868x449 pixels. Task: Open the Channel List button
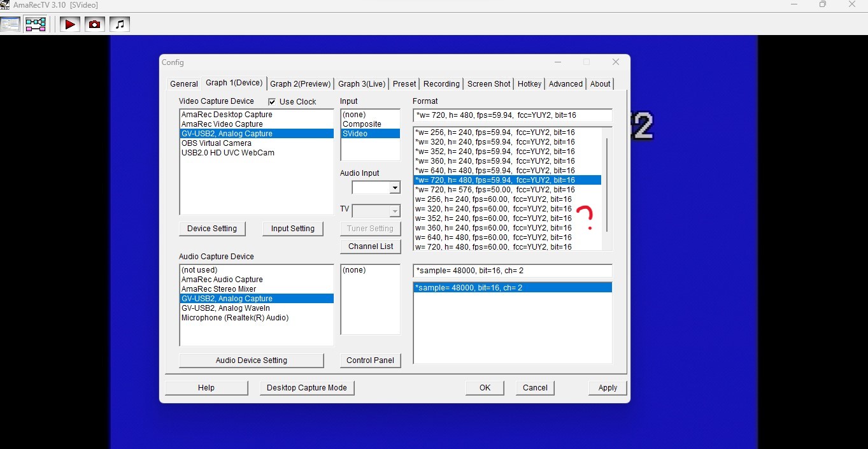(371, 246)
